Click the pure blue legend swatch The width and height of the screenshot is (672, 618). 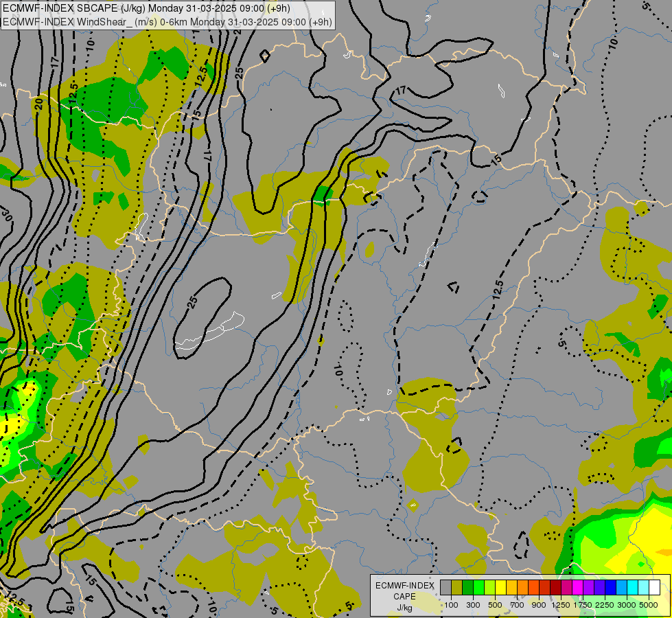coord(610,588)
